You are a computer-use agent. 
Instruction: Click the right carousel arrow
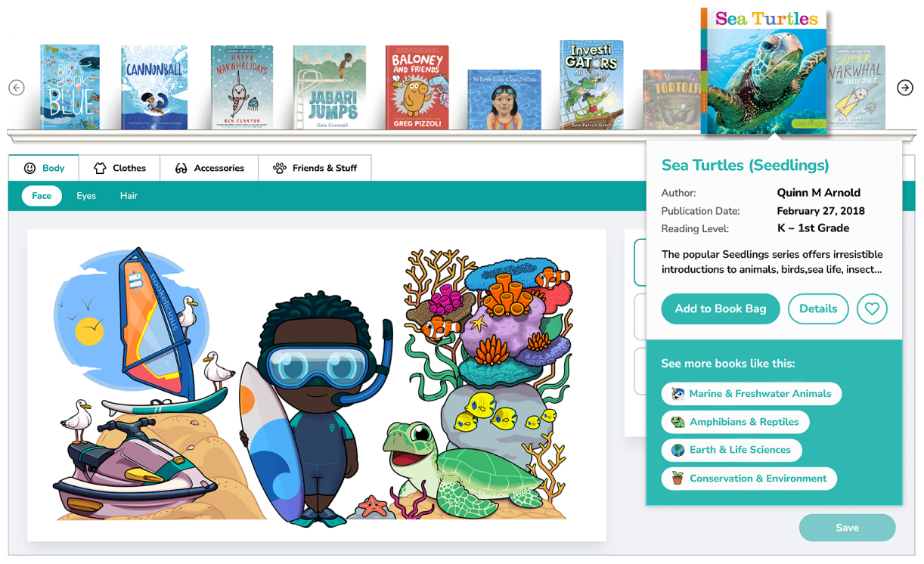[905, 88]
